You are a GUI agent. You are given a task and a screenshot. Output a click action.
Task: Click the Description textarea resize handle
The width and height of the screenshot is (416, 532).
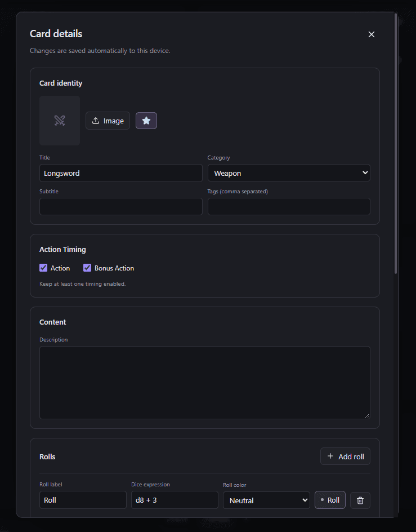pos(367,416)
